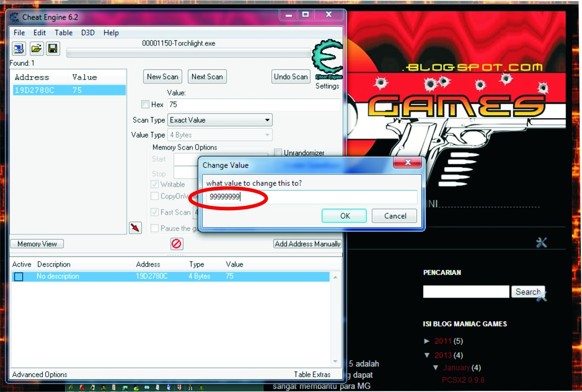Click the Active column header

(x=22, y=264)
